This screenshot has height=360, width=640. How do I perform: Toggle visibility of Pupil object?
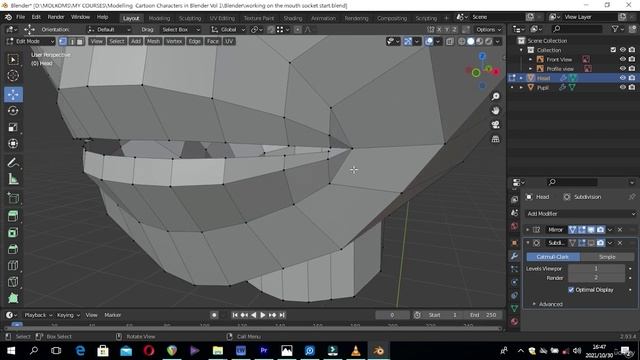pyautogui.click(x=622, y=87)
